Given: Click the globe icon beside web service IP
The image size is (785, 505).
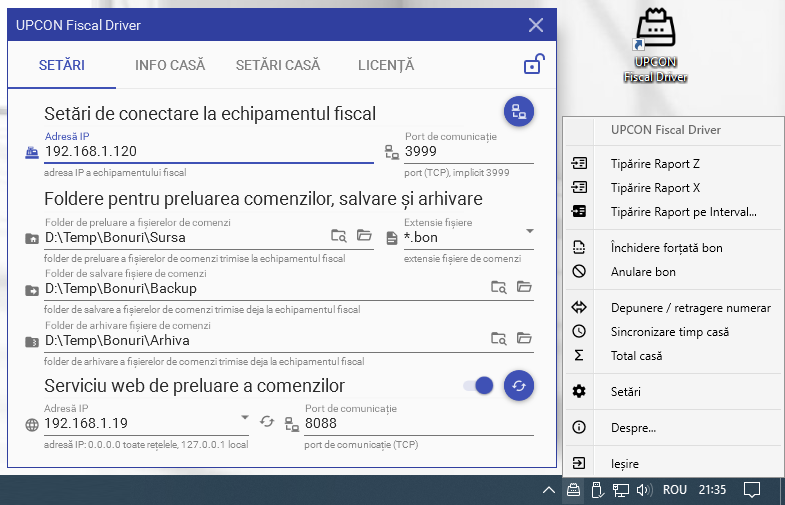Looking at the screenshot, I should (x=32, y=425).
